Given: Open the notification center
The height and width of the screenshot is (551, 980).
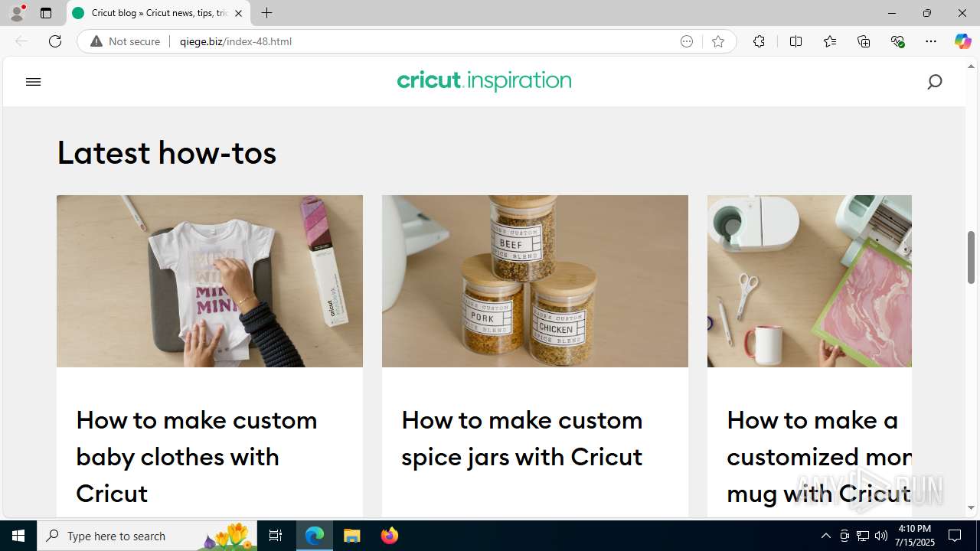Looking at the screenshot, I should pyautogui.click(x=955, y=536).
